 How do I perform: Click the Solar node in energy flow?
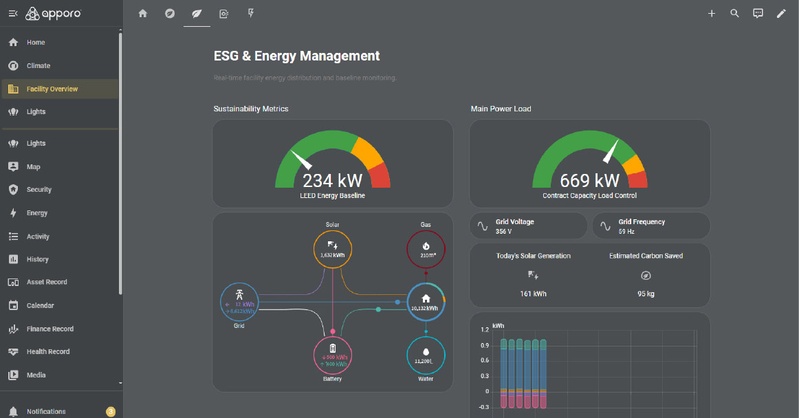(332, 249)
